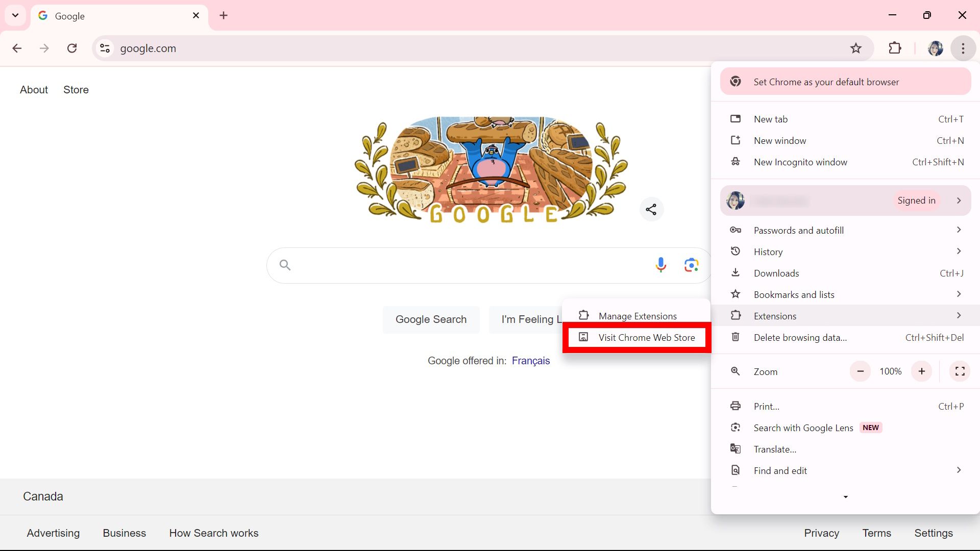Click the profile avatar in toolbar
Viewport: 980px width, 551px height.
tap(936, 48)
